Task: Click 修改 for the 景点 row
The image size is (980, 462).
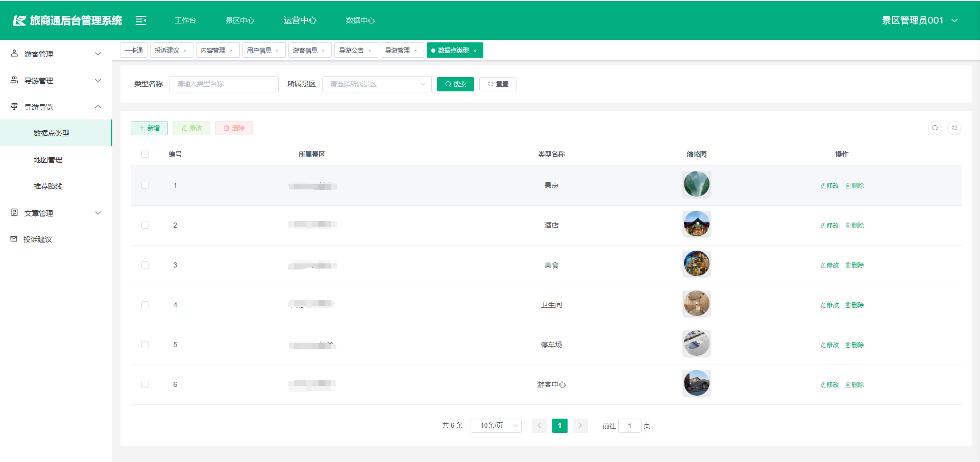Action: [829, 186]
